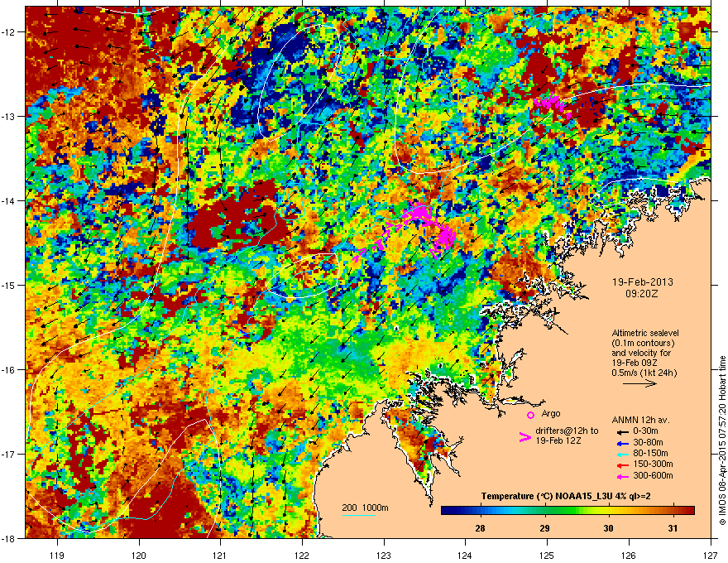Screen dimensions: 728x563
Task: Click the 'Argo' legend label
Action: (551, 413)
